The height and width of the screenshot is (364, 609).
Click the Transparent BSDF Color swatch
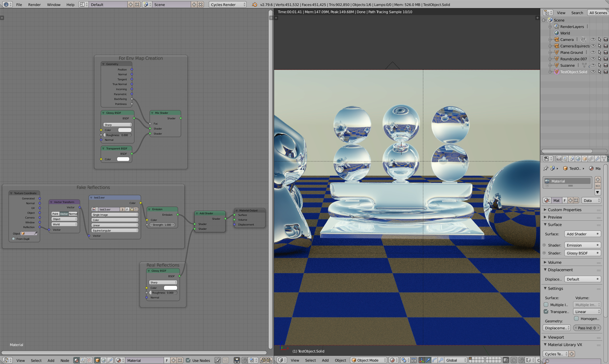coord(123,159)
